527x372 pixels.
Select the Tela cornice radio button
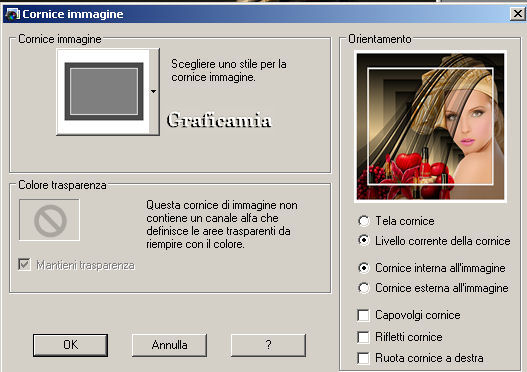(364, 221)
